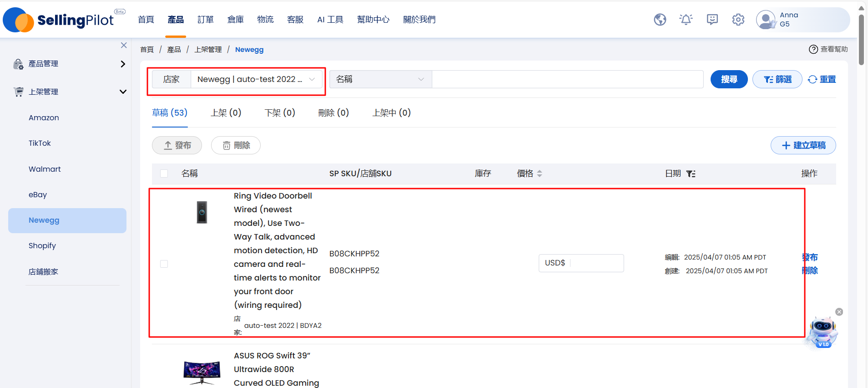Open 倉庫 in top navigation
This screenshot has width=868, height=388.
236,20
